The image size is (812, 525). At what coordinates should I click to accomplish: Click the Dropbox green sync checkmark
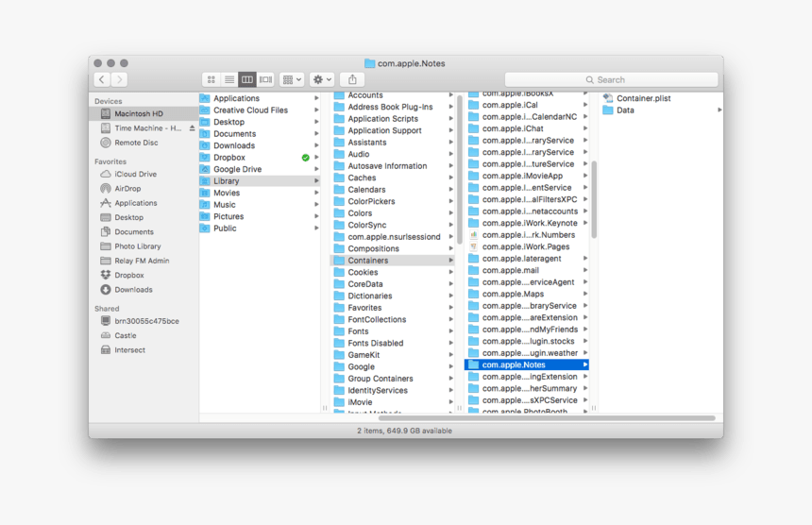pos(306,158)
